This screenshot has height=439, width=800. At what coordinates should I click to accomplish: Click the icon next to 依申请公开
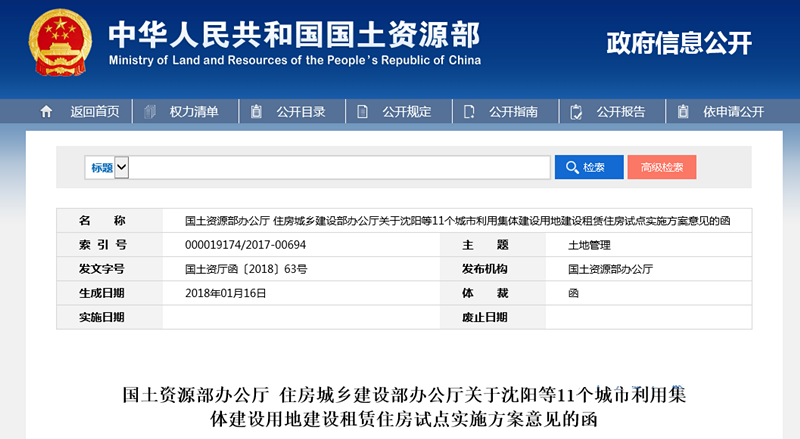coord(683,112)
